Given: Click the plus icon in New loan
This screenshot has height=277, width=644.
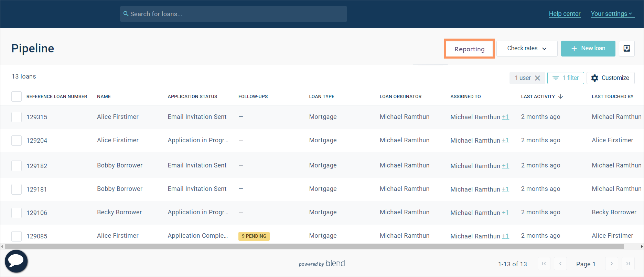Looking at the screenshot, I should [x=574, y=49].
